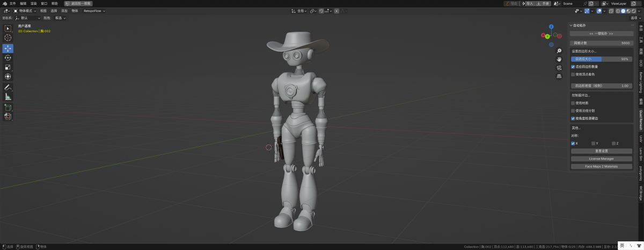
Task: Open the 全局 transform orientation dropdown
Action: tap(299, 11)
